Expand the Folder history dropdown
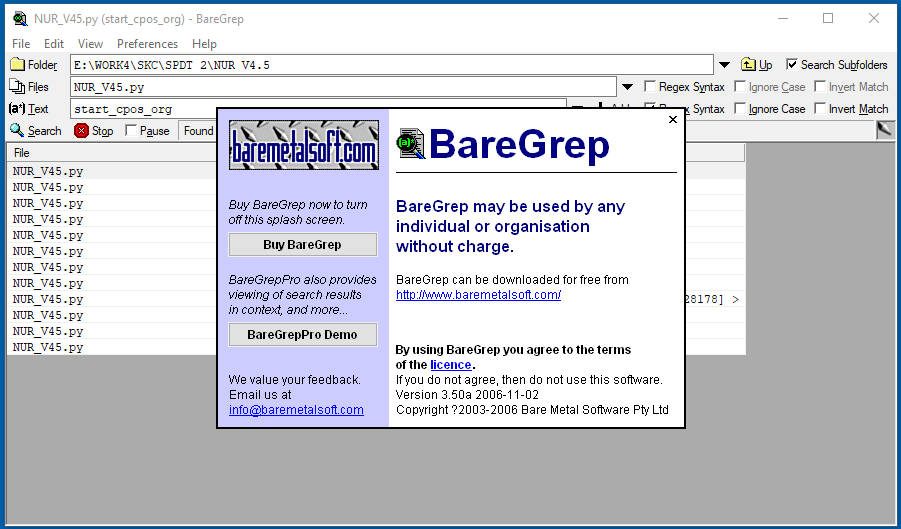Screen dimensions: 901x529 click(x=724, y=65)
